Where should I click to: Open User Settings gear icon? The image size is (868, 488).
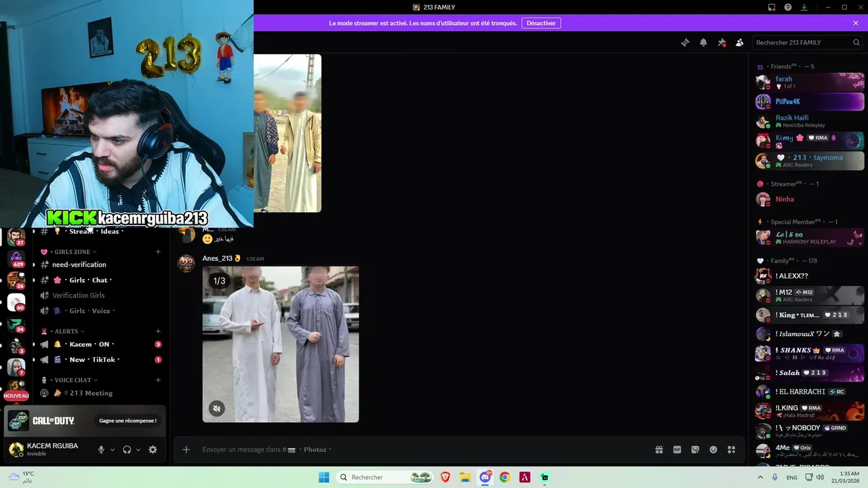point(153,449)
